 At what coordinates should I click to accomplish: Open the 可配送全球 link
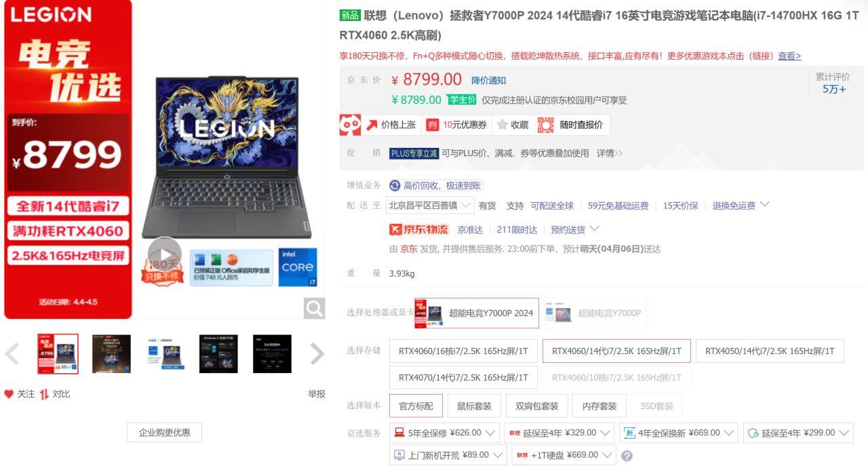point(552,206)
